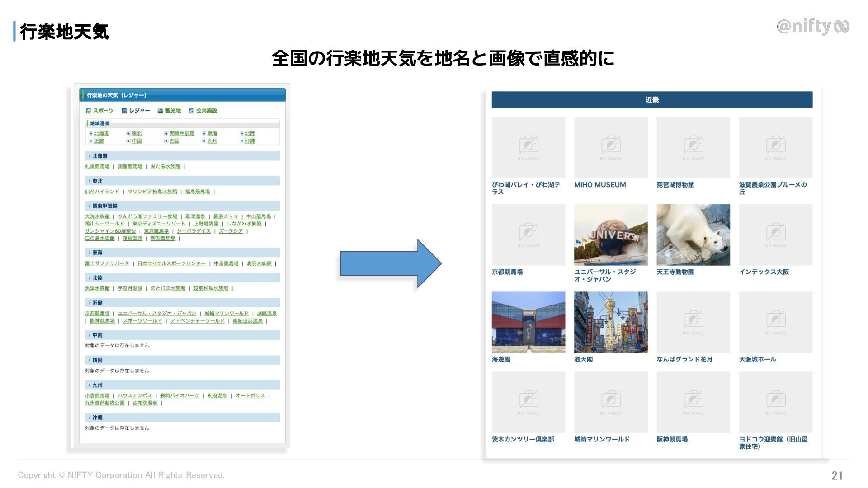
Task: Click the スポーツ category icon
Action: (89, 111)
